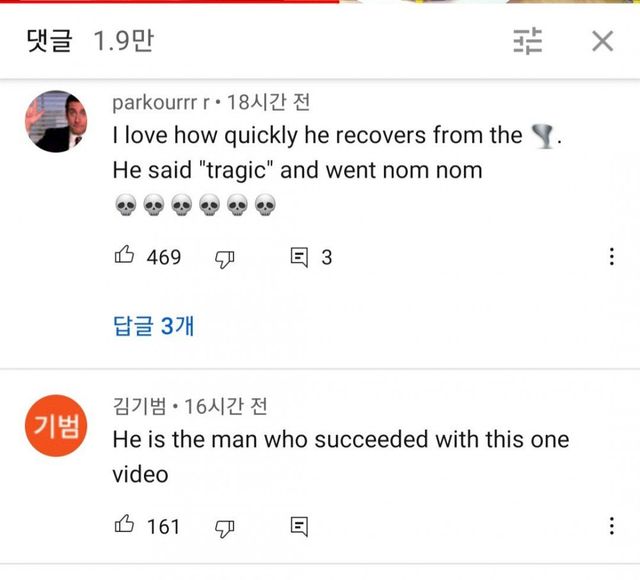Image resolution: width=640 pixels, height=580 pixels.
Task: Click parkourrr r's profile avatar
Action: coord(53,120)
